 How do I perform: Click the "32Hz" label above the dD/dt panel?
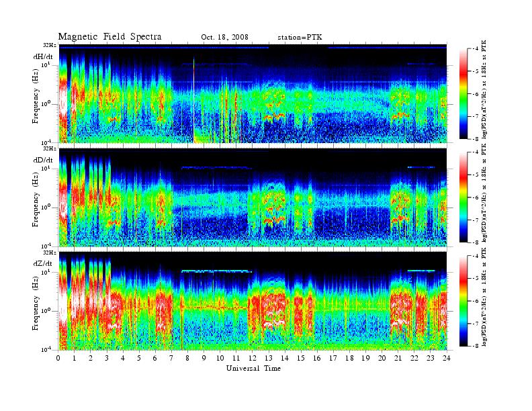point(50,148)
